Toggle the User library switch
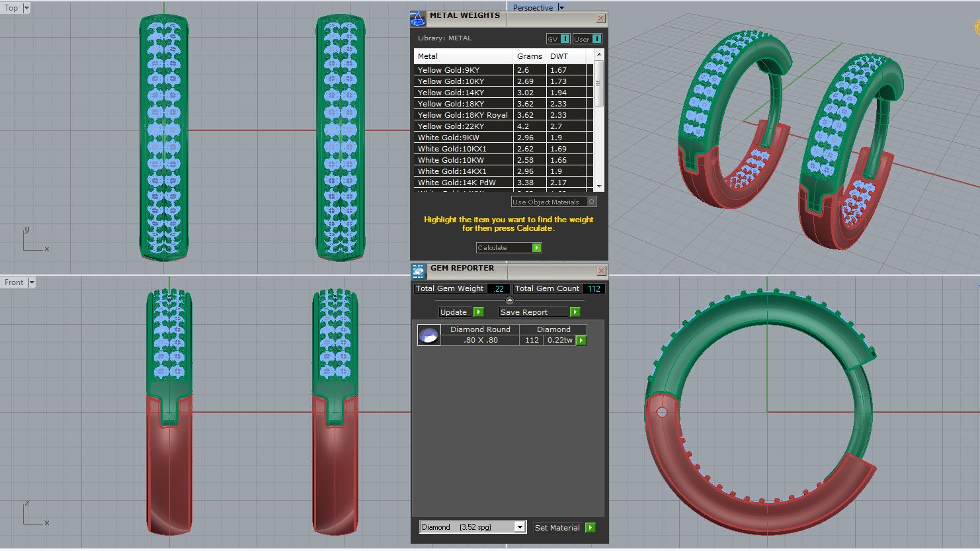This screenshot has height=551, width=980. click(x=587, y=39)
